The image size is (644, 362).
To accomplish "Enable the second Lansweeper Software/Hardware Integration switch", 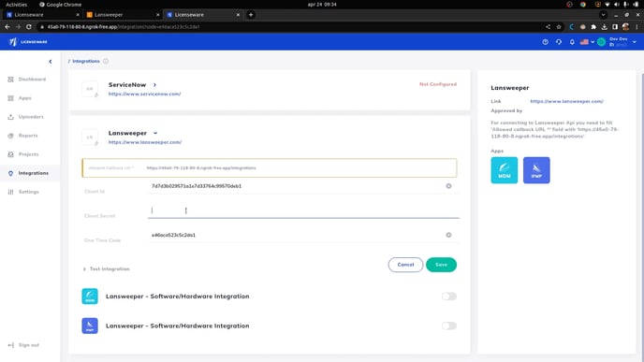I will (x=449, y=326).
